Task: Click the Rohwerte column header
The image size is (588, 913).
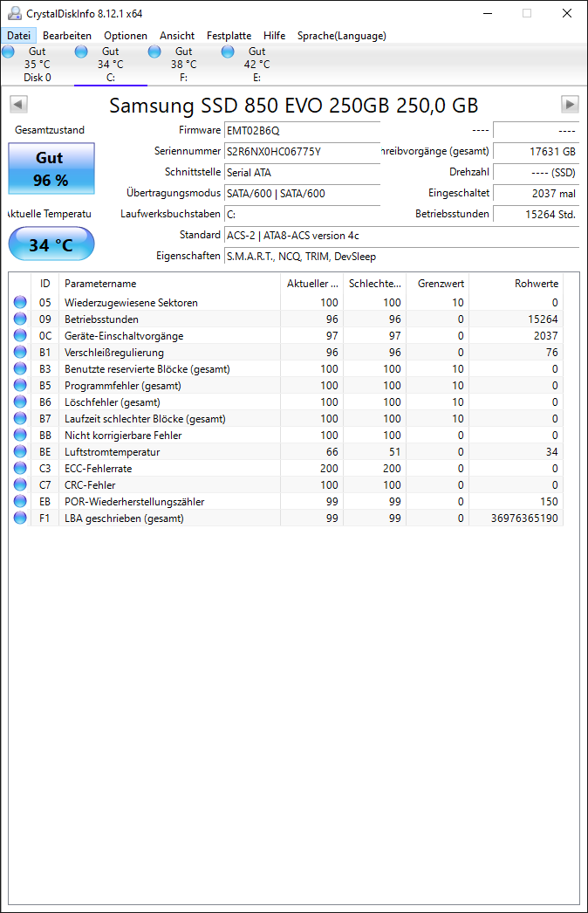Action: [x=516, y=284]
